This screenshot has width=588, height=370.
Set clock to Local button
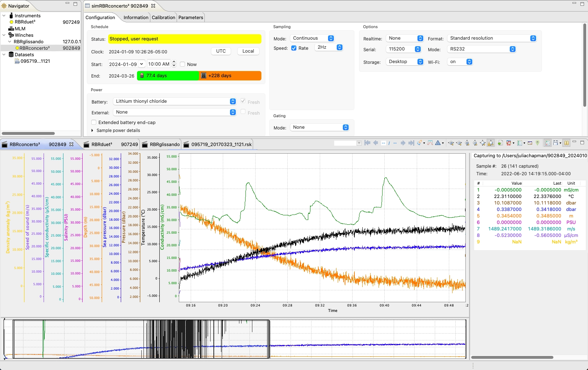[248, 51]
